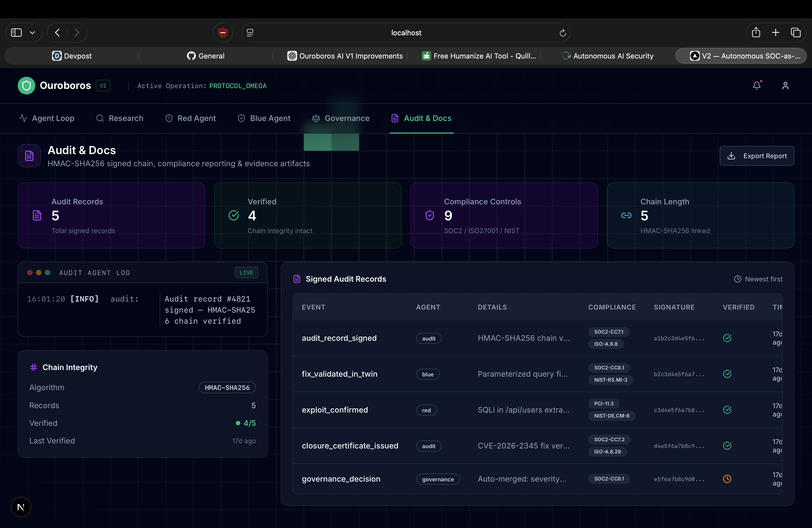Open the user profile icon
The image size is (812, 528).
785,86
